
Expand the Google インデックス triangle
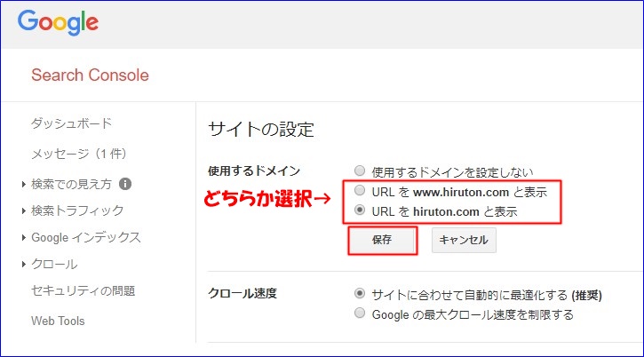24,237
